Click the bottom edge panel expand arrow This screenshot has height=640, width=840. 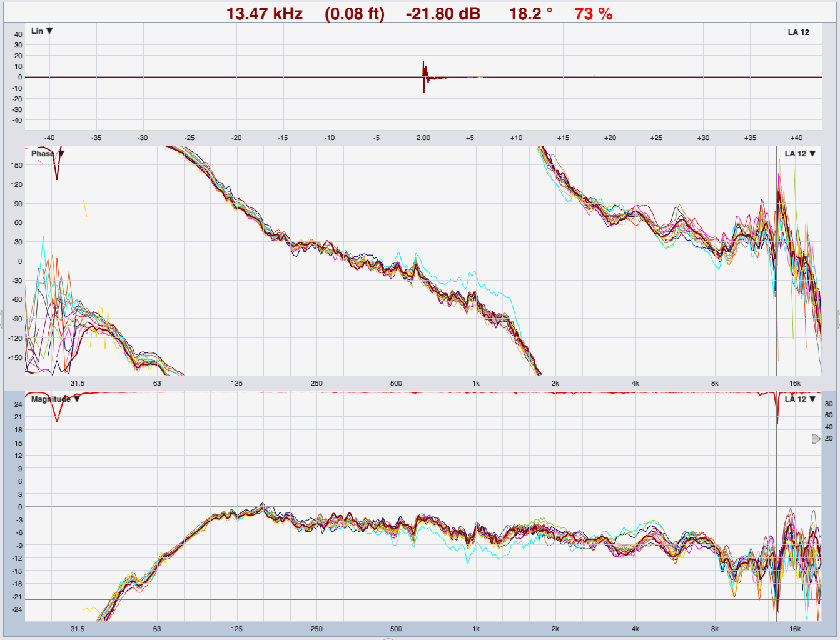click(x=388, y=638)
